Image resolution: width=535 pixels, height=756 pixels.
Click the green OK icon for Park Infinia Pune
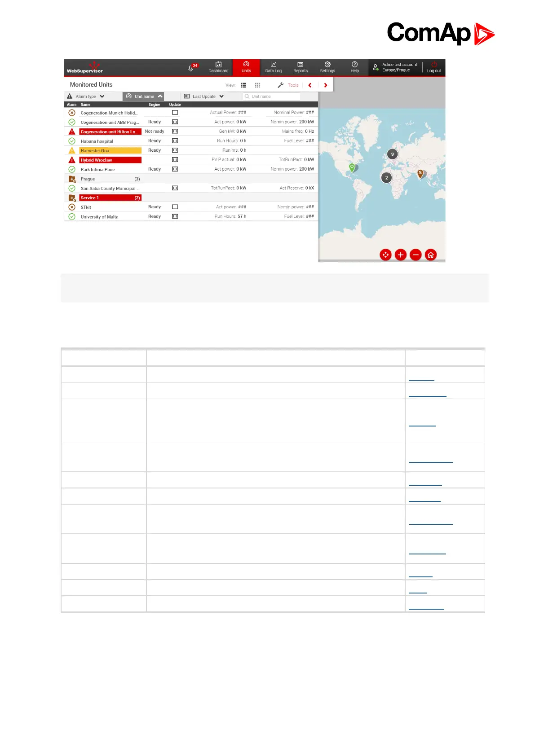tap(72, 169)
